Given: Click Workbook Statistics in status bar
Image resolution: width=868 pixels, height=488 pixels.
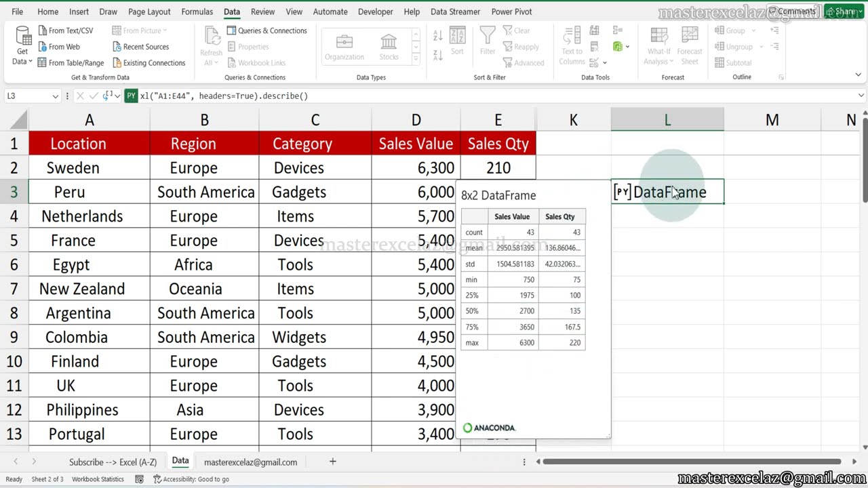Looking at the screenshot, I should [98, 479].
